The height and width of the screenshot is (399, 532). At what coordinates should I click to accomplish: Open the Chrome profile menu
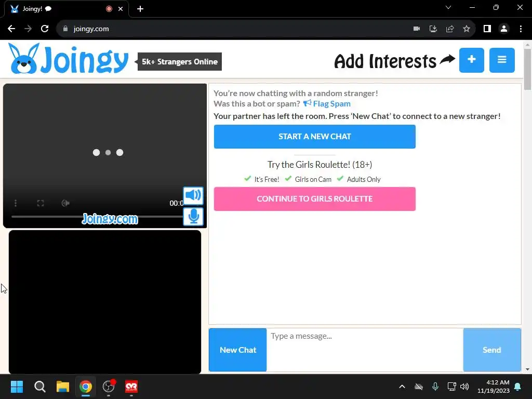(504, 29)
